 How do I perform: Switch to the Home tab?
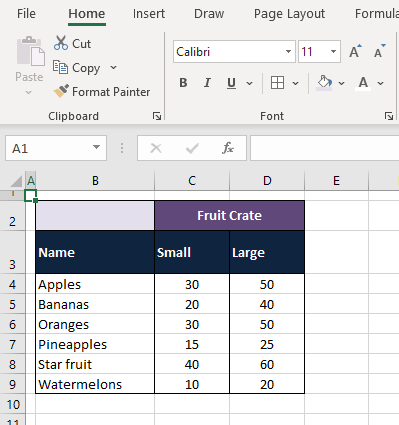click(87, 14)
